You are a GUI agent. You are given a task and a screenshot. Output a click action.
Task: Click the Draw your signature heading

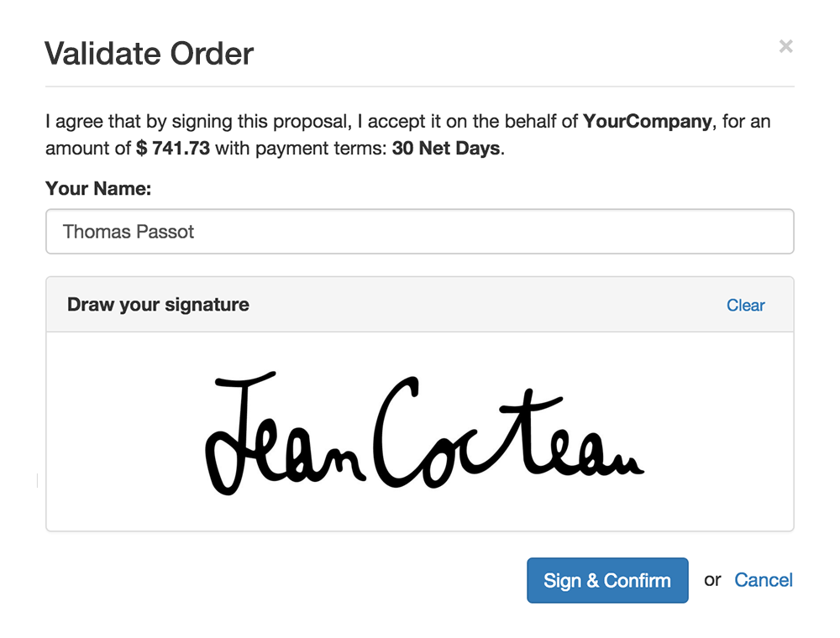click(158, 305)
